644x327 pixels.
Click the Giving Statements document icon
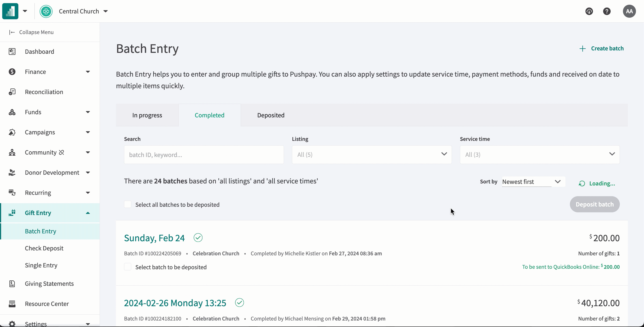12,284
